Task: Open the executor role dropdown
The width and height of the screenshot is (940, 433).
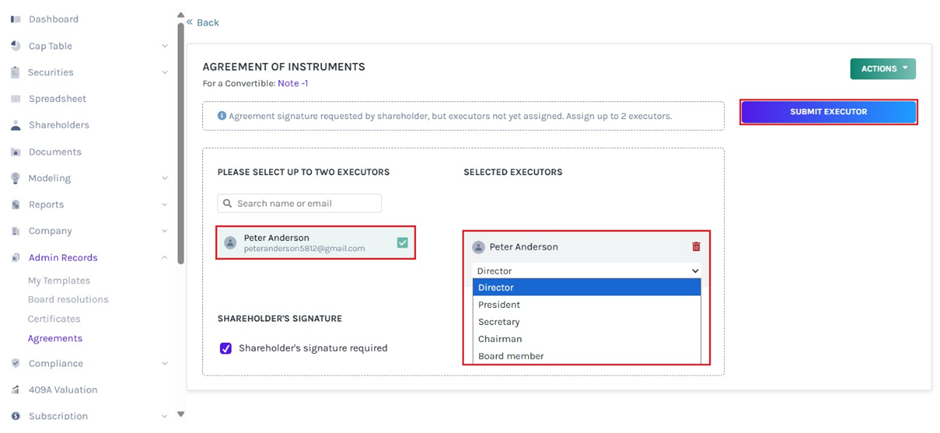Action: pos(586,270)
